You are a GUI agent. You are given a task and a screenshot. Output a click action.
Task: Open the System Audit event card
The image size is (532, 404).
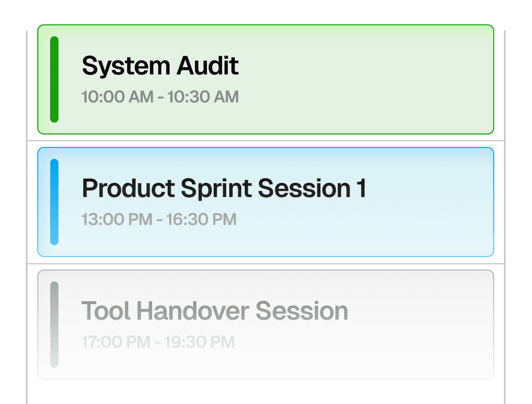pyautogui.click(x=265, y=79)
